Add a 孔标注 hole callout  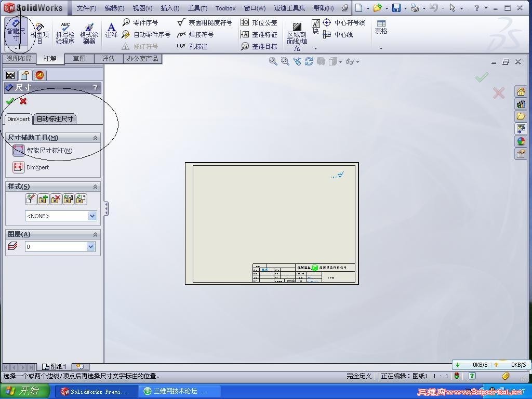pos(192,46)
